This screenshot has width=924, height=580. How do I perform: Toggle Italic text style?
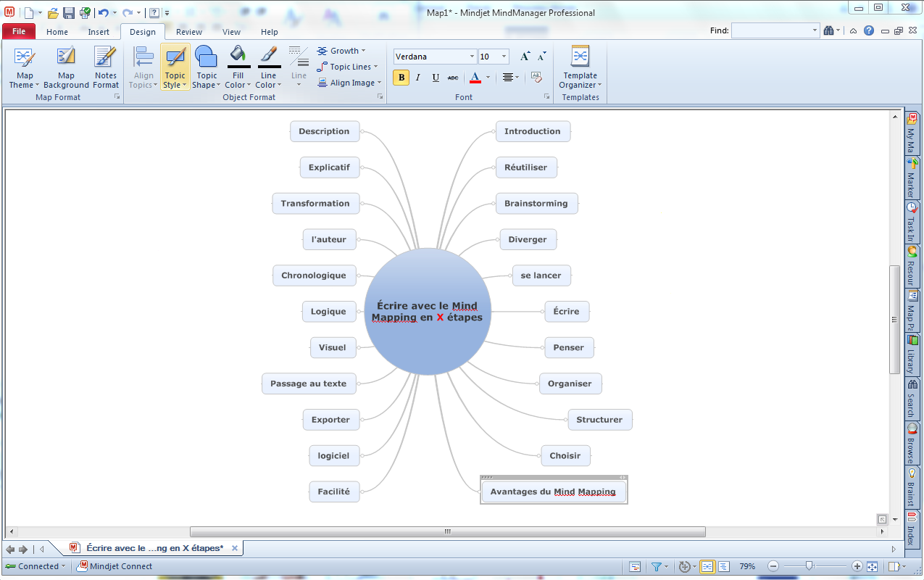pyautogui.click(x=418, y=78)
